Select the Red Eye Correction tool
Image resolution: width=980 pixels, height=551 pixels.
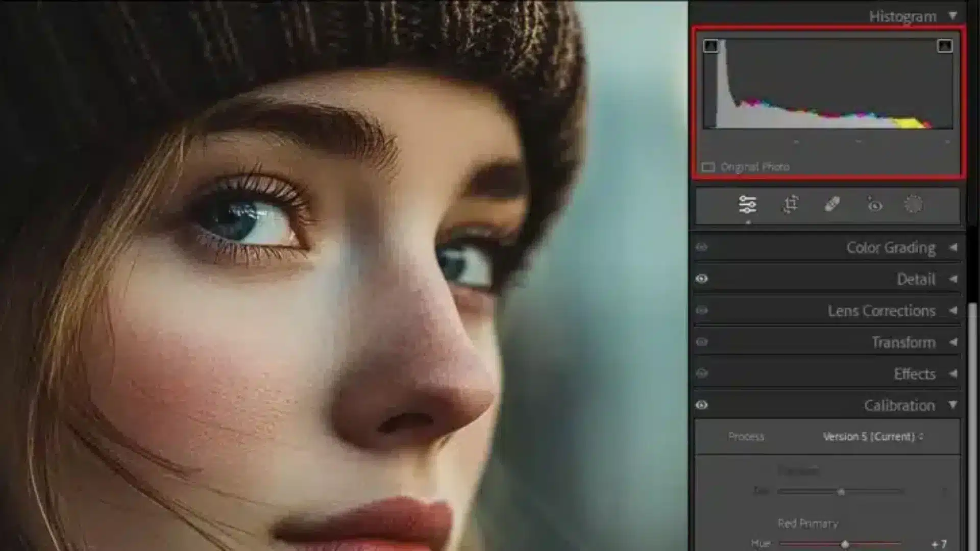874,205
